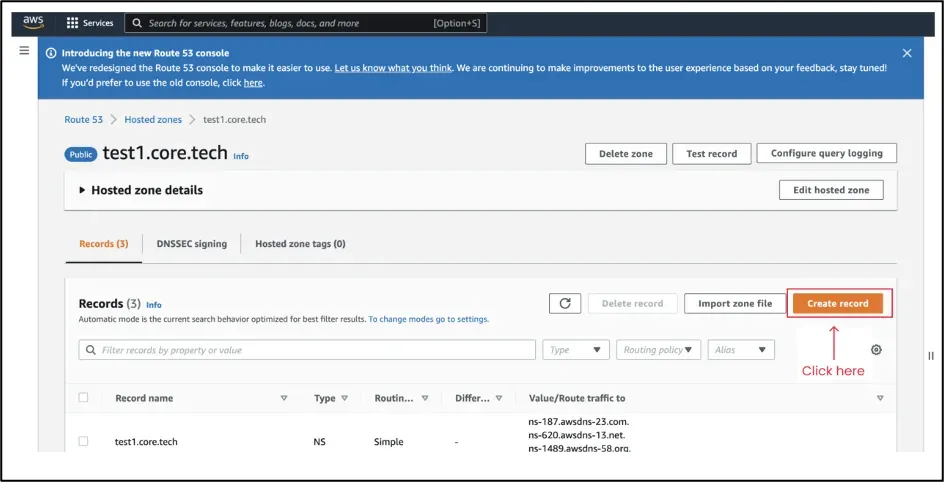This screenshot has width=945, height=483.
Task: Refresh the records list
Action: tap(565, 303)
